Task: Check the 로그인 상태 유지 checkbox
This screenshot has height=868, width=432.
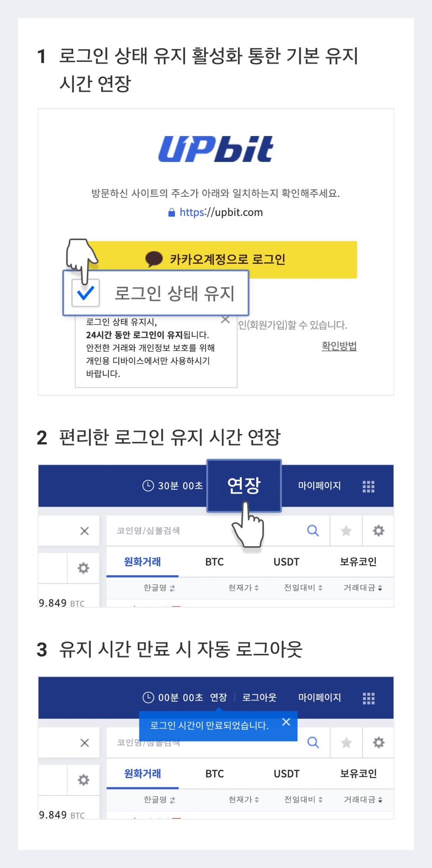Action: coord(86,293)
